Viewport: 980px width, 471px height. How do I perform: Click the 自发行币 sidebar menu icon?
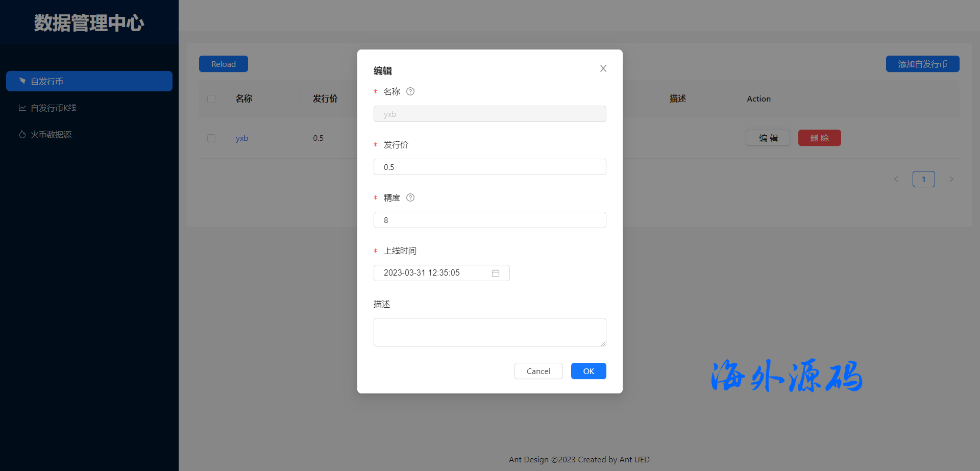[22, 81]
